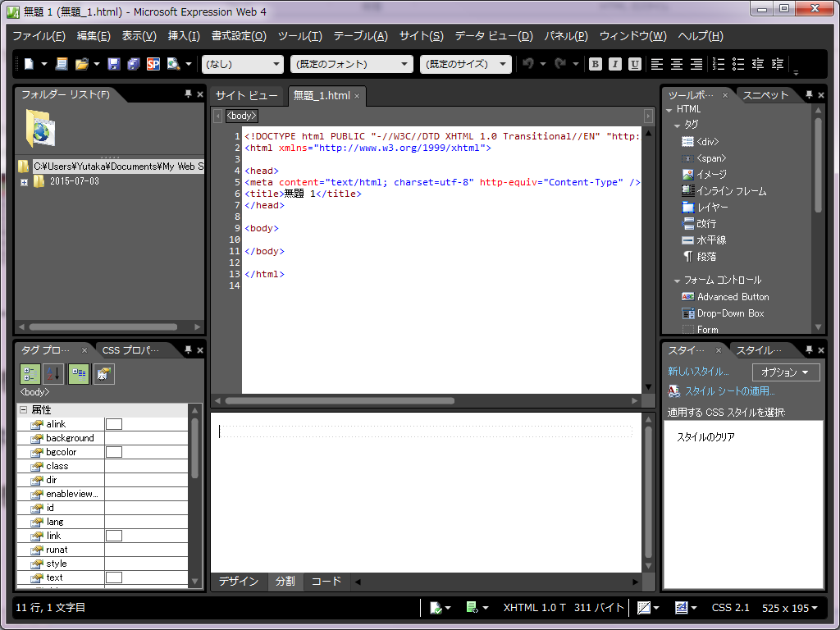Click the 新しいスタイル link
This screenshot has height=630, width=840.
pyautogui.click(x=698, y=372)
